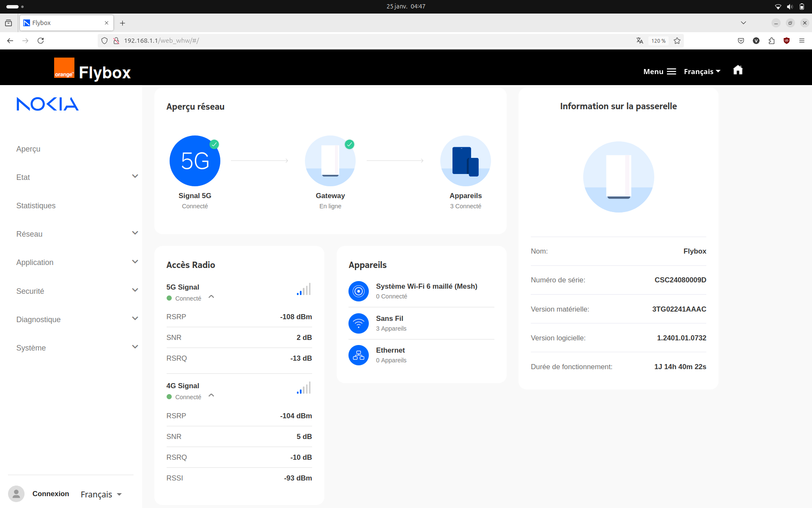Open the system battery icon
Viewport: 812px width, 508px height.
pyautogui.click(x=801, y=6)
